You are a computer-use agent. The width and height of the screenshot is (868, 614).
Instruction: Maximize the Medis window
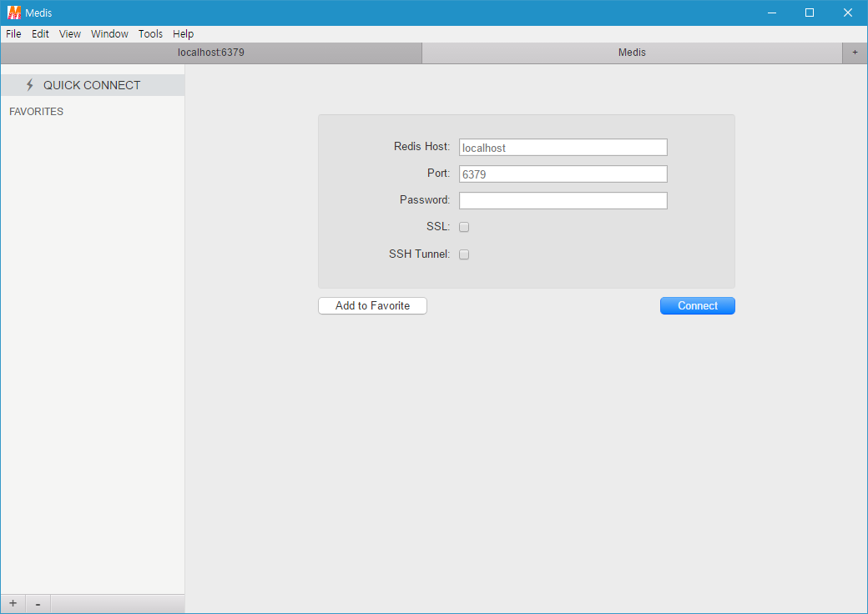pyautogui.click(x=810, y=13)
